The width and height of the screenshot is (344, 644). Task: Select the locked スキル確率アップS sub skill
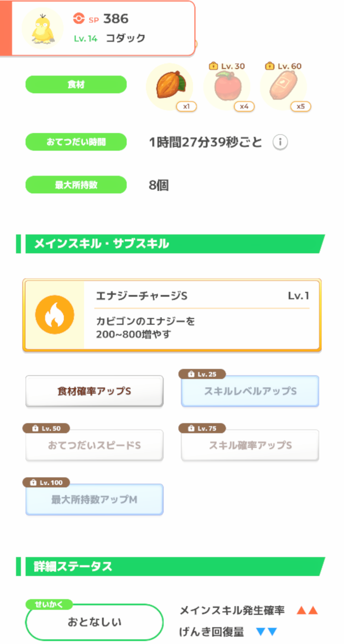pyautogui.click(x=250, y=445)
